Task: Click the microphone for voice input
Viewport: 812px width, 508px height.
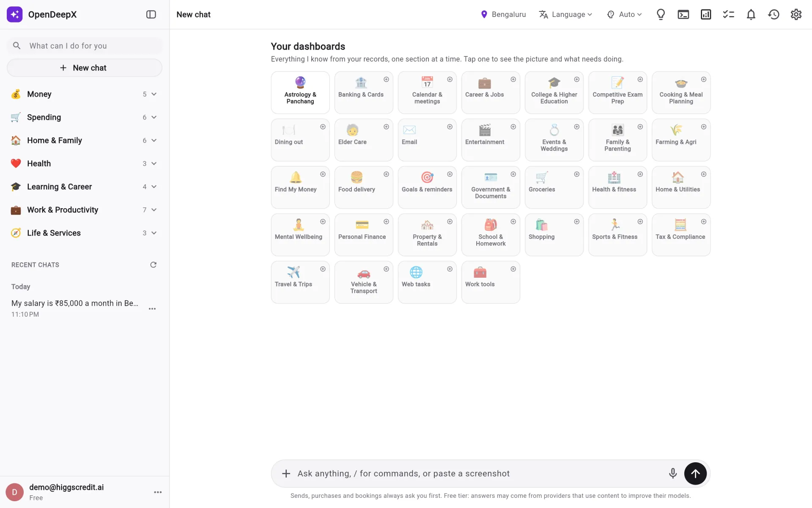Action: (x=673, y=473)
